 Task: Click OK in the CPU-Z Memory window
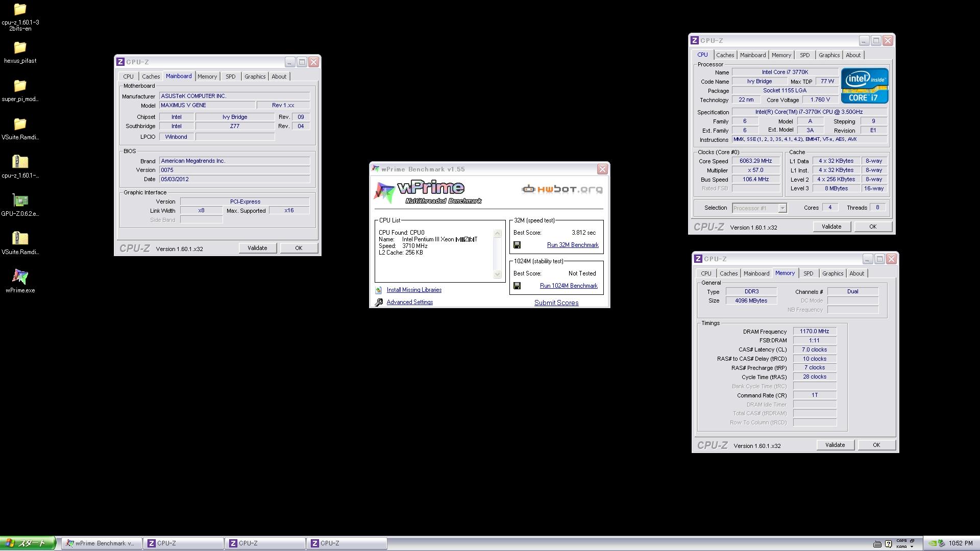coord(876,445)
